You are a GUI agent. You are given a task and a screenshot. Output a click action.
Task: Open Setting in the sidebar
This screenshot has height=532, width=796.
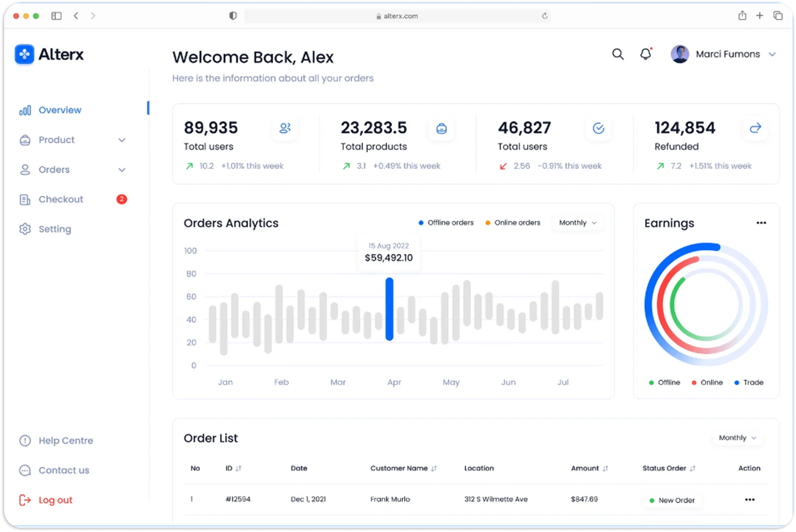pyautogui.click(x=55, y=229)
